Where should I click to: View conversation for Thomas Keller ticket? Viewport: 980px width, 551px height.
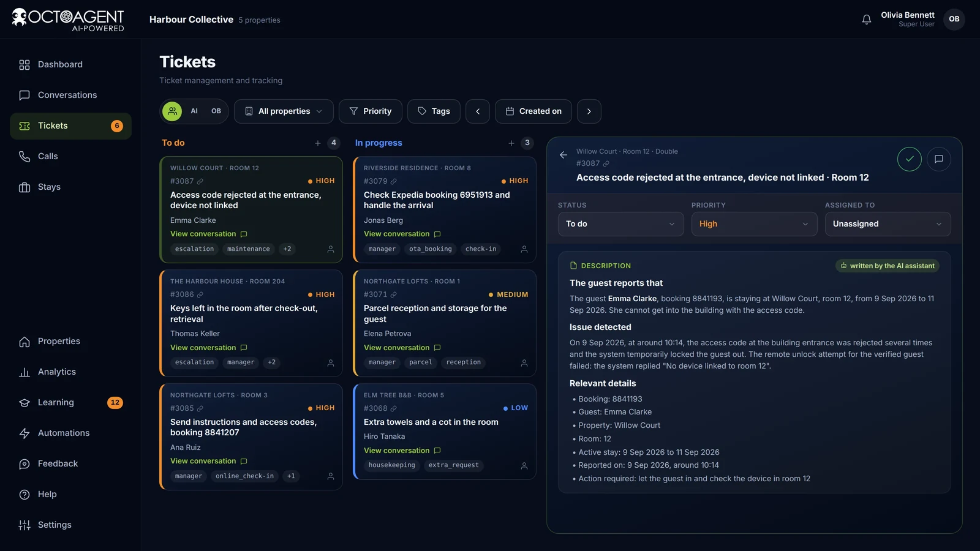(x=209, y=348)
